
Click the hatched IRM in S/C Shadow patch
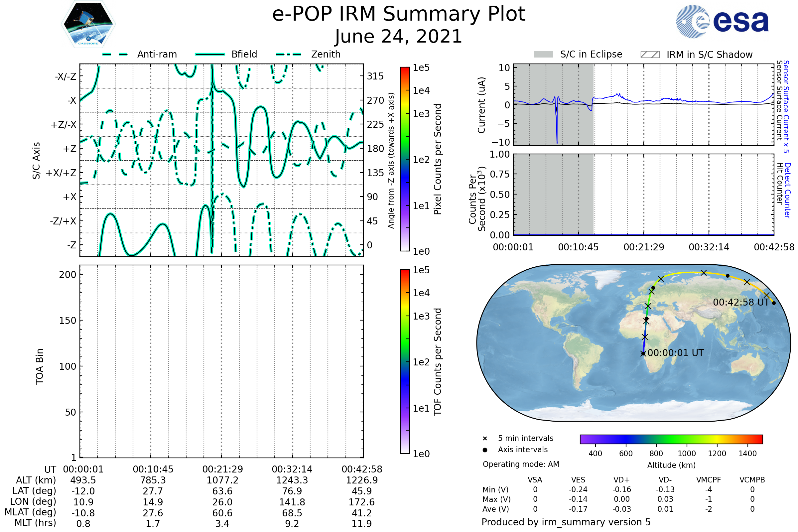coord(650,55)
